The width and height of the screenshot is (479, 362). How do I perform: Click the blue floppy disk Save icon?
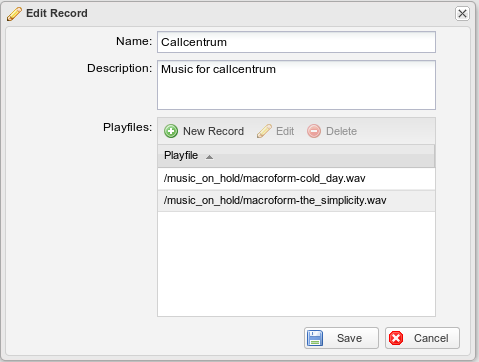[x=315, y=338]
